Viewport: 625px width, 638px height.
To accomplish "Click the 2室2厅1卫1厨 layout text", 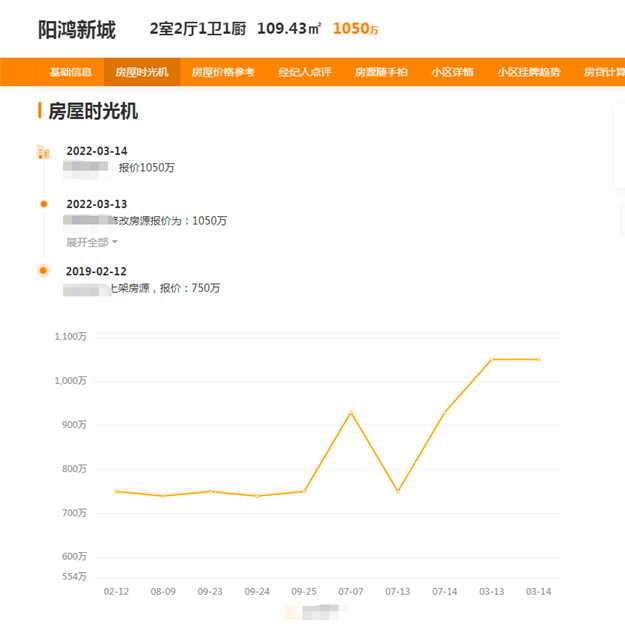I will point(198,29).
